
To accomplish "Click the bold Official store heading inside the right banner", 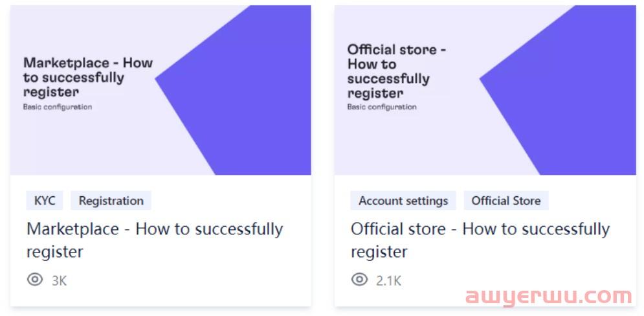I will 397,71.
